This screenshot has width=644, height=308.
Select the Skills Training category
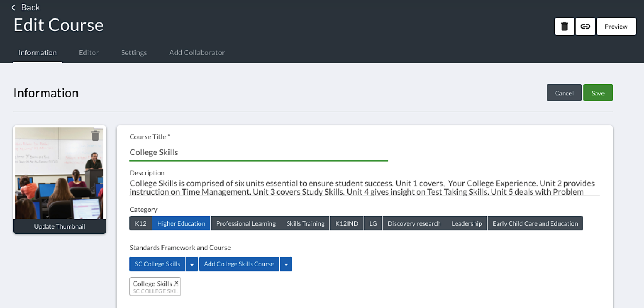click(x=305, y=223)
